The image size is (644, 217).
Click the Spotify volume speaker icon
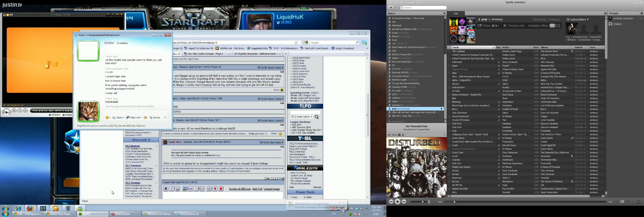429,202
